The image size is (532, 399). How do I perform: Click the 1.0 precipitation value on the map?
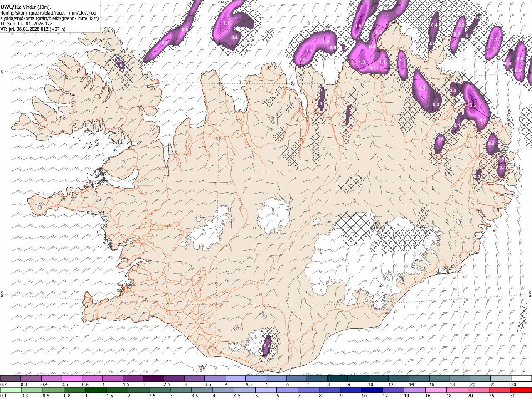[x=303, y=60]
